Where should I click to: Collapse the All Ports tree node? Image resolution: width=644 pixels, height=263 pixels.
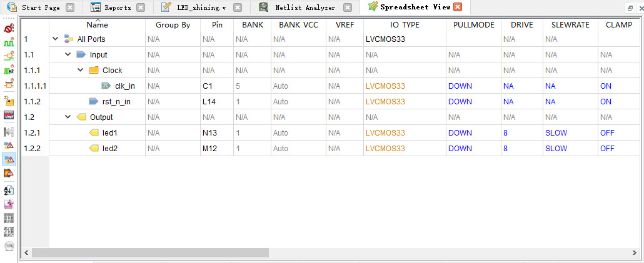click(56, 39)
